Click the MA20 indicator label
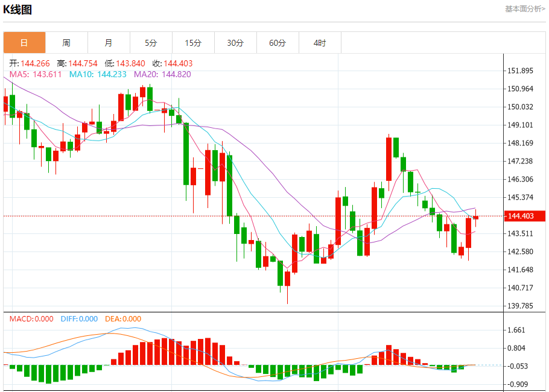 coord(162,74)
